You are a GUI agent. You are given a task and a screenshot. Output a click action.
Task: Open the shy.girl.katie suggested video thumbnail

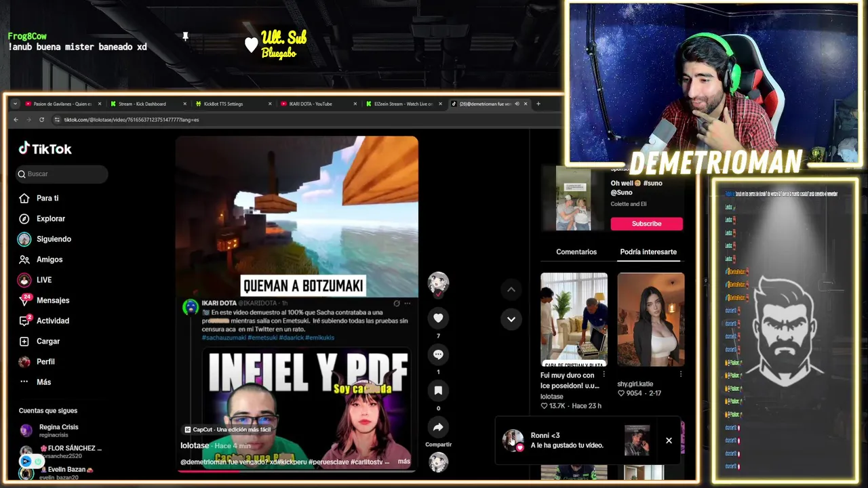tap(651, 319)
